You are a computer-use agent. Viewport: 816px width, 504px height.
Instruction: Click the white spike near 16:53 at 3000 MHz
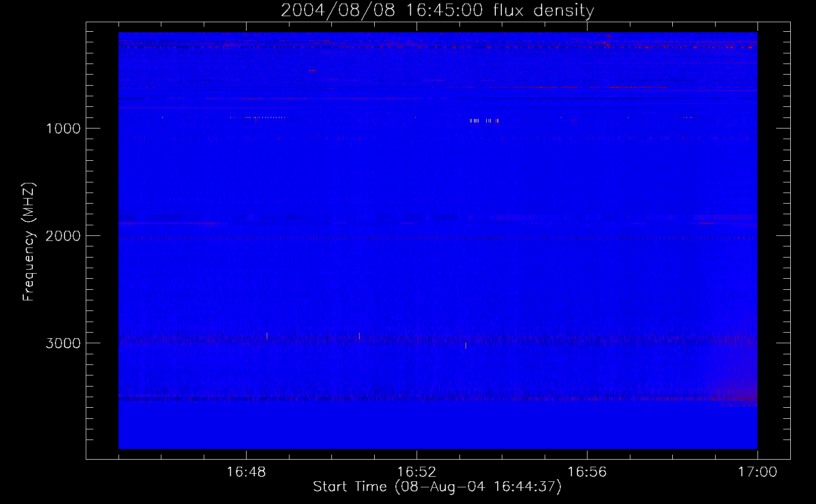pos(465,345)
